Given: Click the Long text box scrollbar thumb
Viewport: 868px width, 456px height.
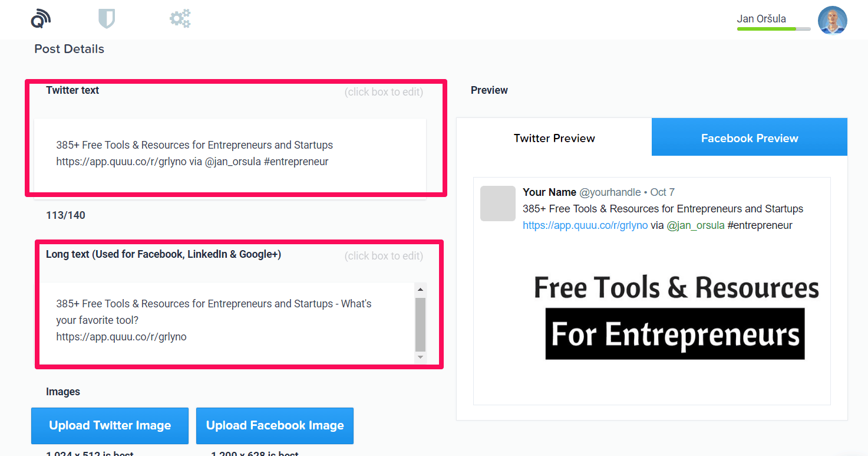Looking at the screenshot, I should (x=420, y=324).
